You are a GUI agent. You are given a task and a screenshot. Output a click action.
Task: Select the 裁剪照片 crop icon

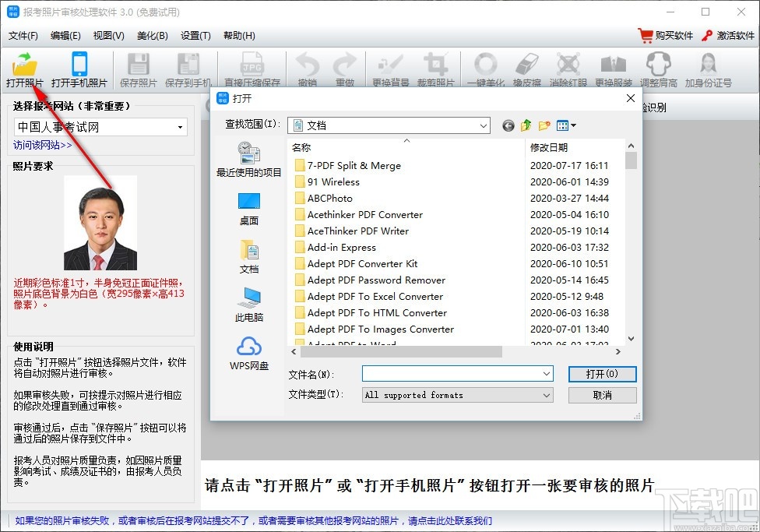[435, 64]
